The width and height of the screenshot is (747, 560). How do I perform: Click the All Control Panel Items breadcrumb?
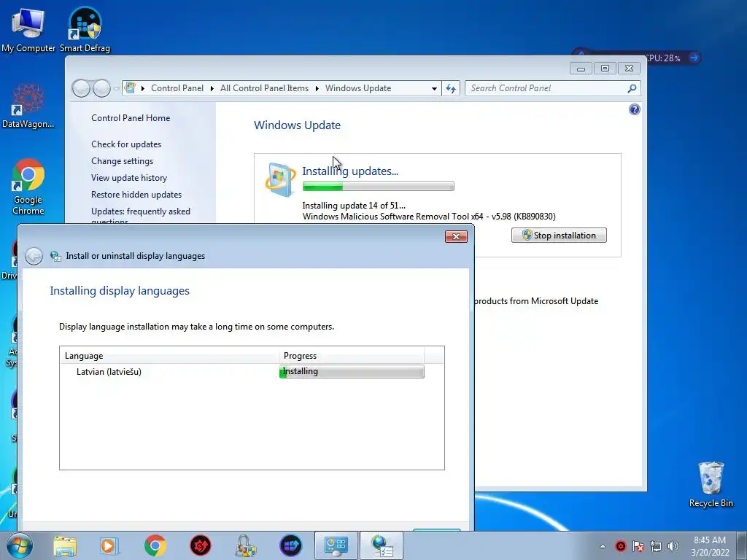[264, 88]
